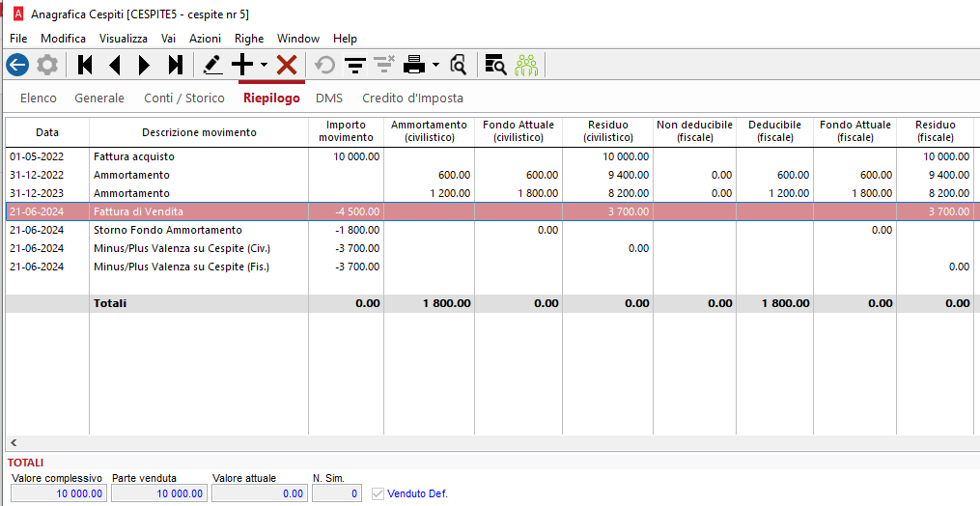Open the filter lines icon
The image size is (980, 506).
[x=355, y=65]
